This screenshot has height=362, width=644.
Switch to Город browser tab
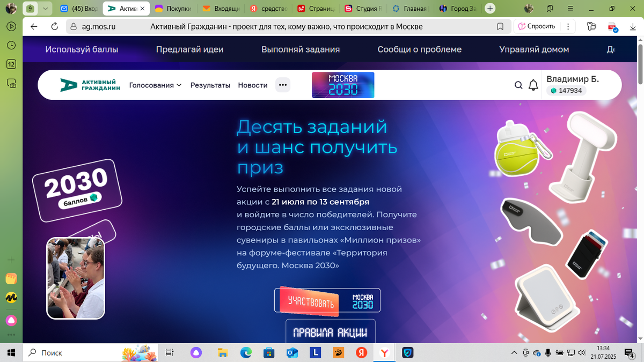(x=457, y=9)
